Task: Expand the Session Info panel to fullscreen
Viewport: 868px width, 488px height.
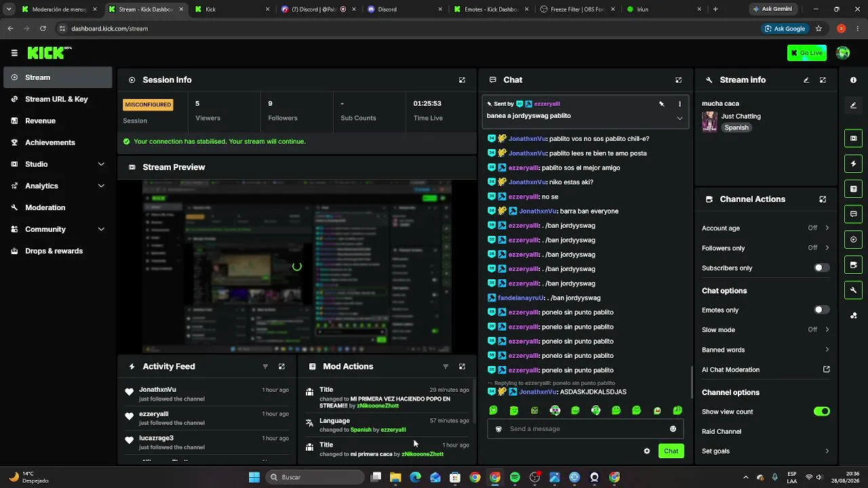Action: pos(462,80)
